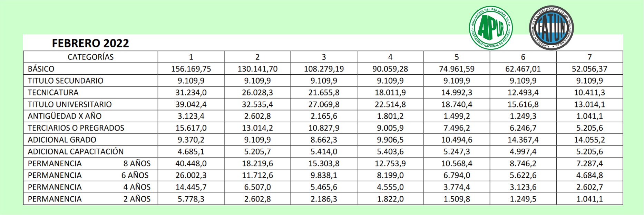Click ANTIGÜEDAD X AÑO row label
644x215 pixels.
point(65,116)
